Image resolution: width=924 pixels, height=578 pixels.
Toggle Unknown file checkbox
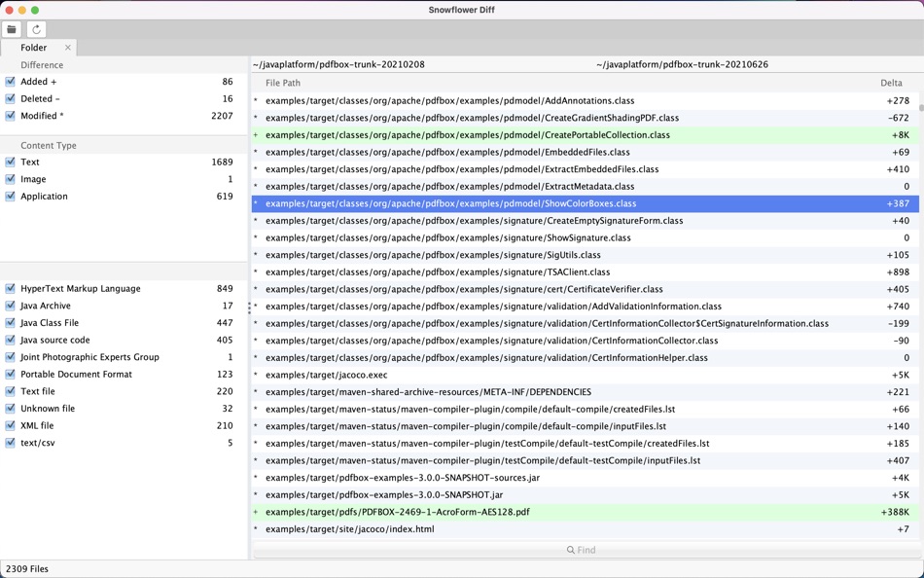(10, 408)
